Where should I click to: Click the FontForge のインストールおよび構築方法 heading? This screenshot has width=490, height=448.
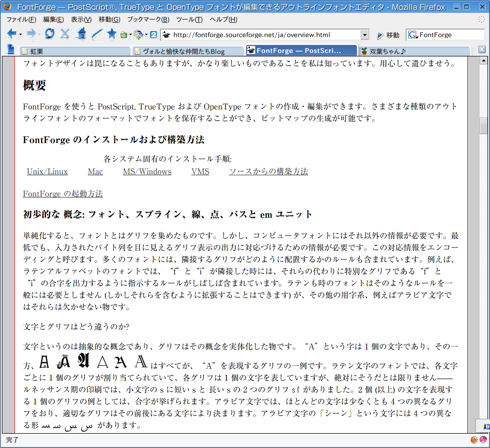(x=114, y=140)
